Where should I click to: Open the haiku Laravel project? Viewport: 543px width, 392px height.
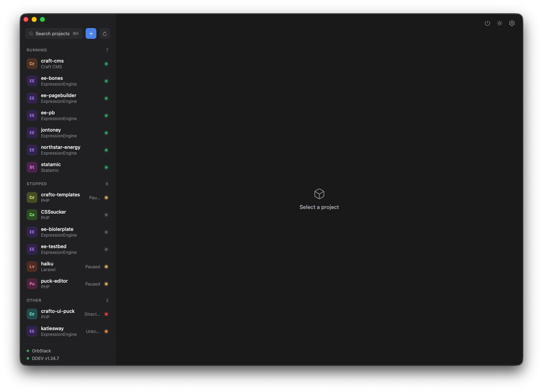(68, 266)
